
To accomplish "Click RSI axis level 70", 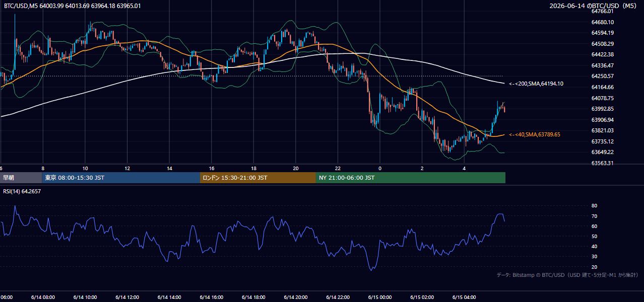I will pos(594,216).
